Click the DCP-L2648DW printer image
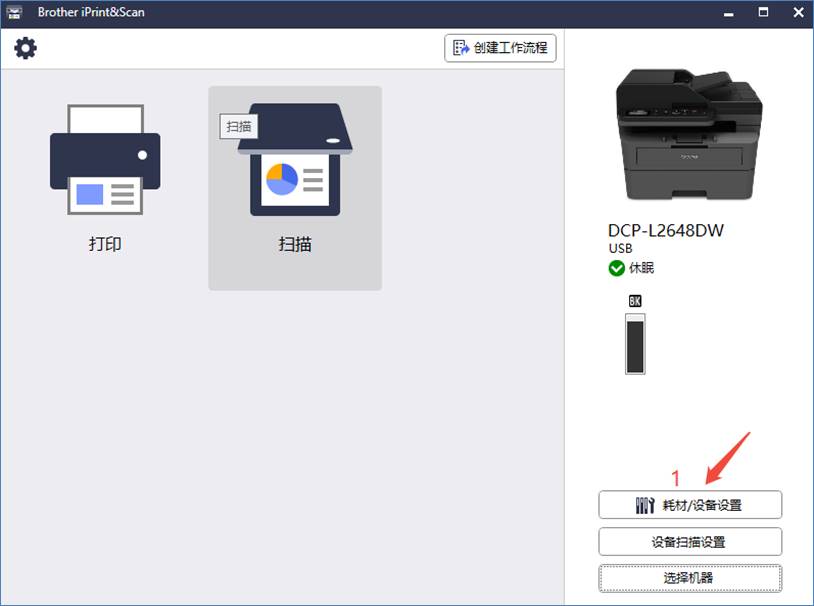The width and height of the screenshot is (814, 606). pyautogui.click(x=689, y=134)
